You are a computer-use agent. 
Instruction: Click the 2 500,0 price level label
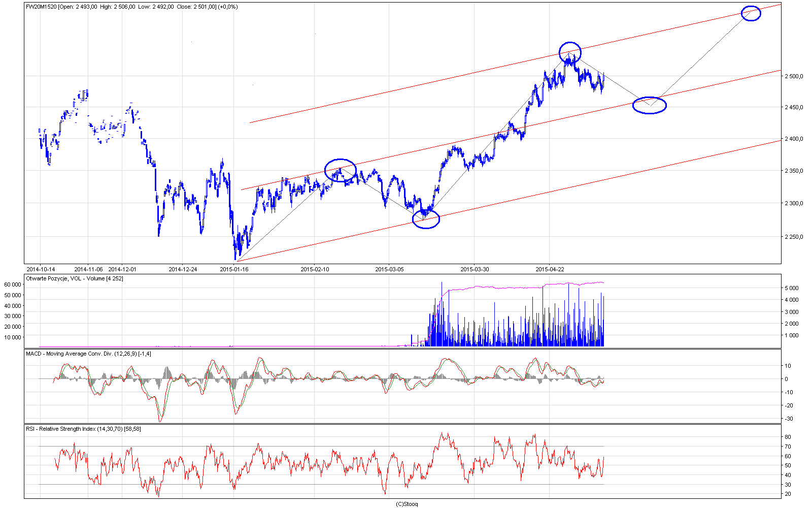[794, 77]
